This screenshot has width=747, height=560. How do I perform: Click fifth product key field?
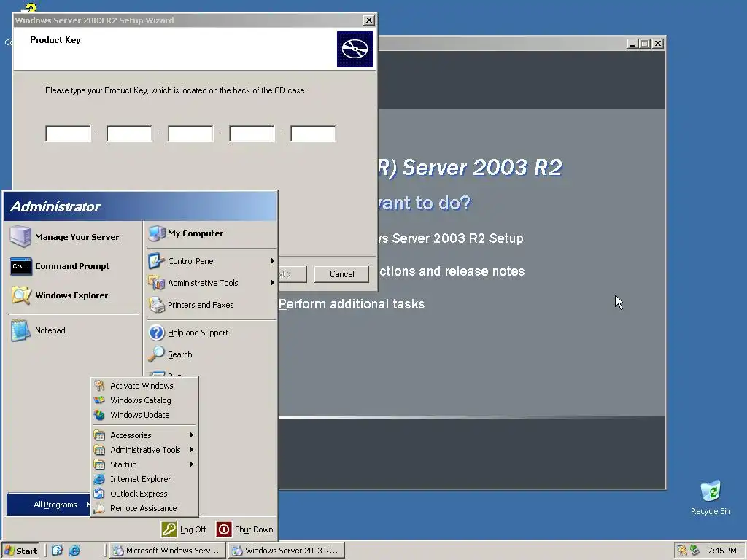click(x=313, y=134)
